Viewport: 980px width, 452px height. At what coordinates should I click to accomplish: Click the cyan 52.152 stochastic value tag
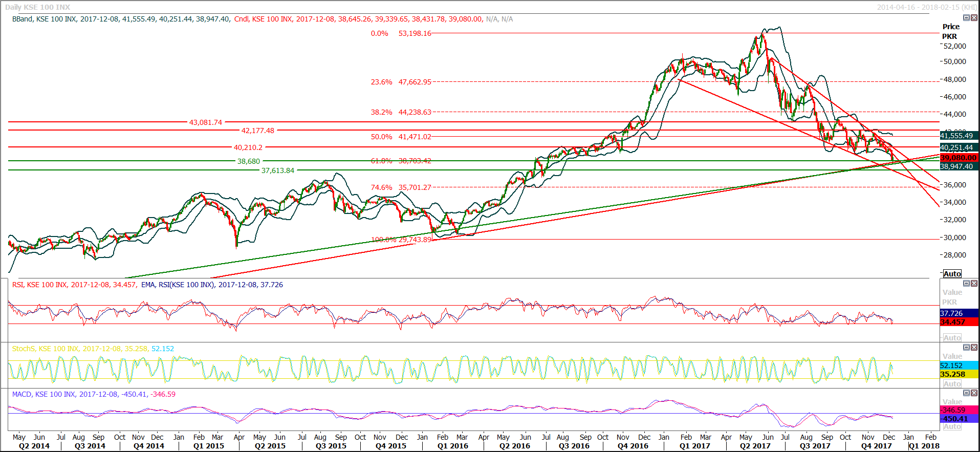(959, 365)
